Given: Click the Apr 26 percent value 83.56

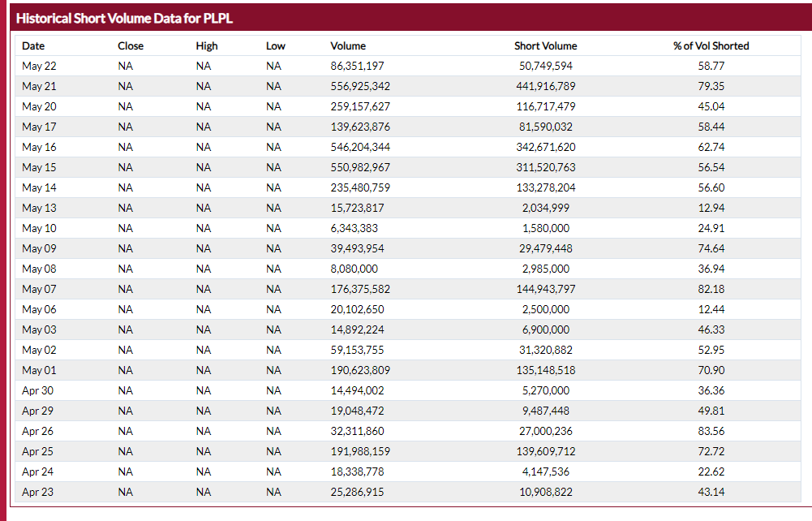Looking at the screenshot, I should pyautogui.click(x=711, y=431).
